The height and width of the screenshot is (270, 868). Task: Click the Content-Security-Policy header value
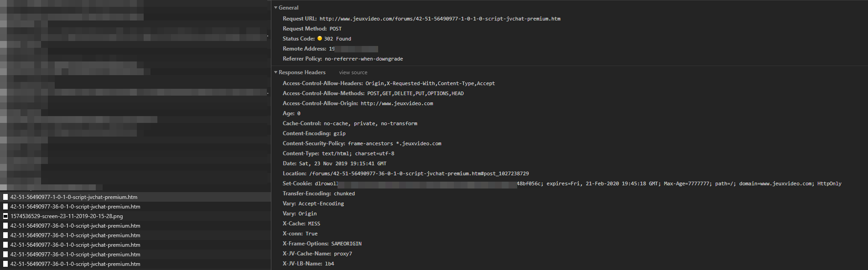coord(395,143)
